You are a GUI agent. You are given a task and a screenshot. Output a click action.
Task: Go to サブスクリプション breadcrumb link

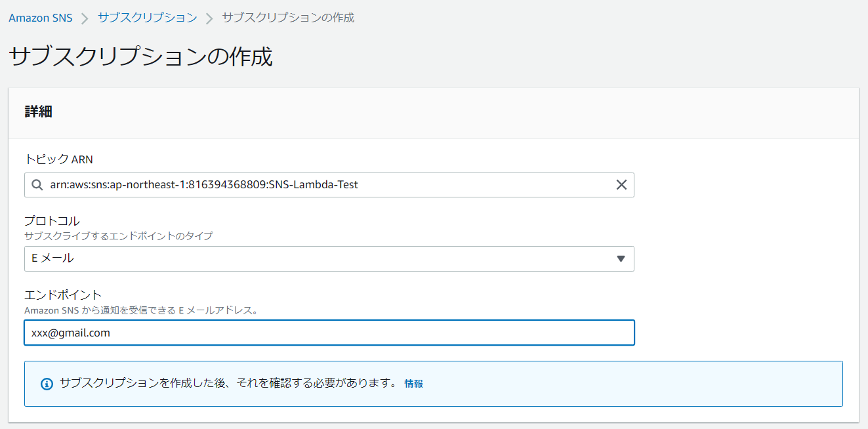[147, 18]
